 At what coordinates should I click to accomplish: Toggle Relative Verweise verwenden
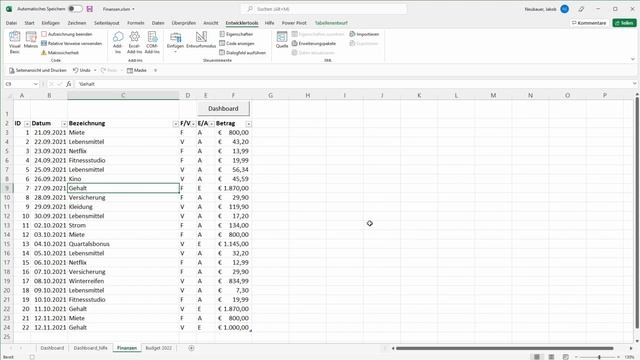[x=71, y=43]
